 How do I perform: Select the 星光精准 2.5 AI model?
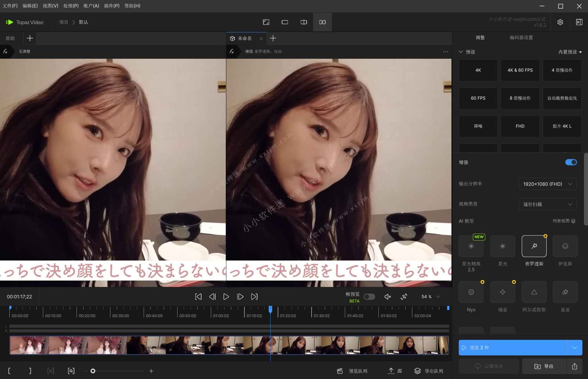(x=471, y=246)
